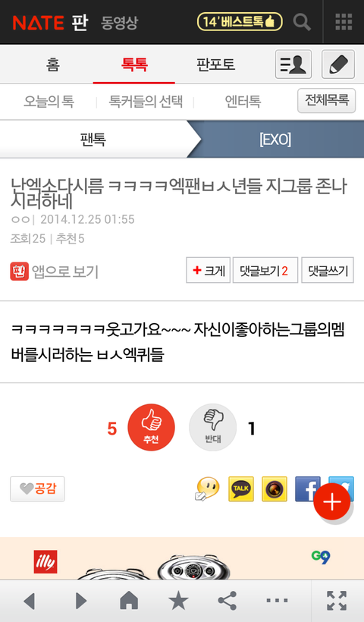Viewport: 364px width, 622px height.
Task: Switch to the 판포토 tab
Action: [215, 64]
